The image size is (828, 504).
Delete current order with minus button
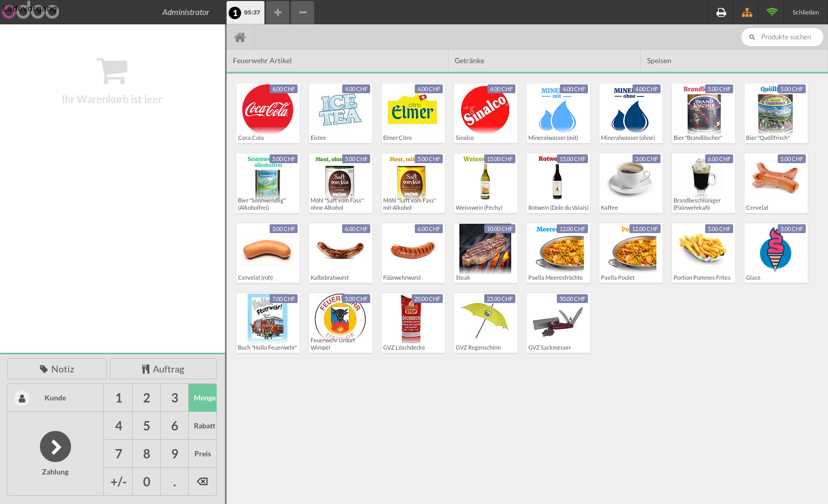point(302,12)
